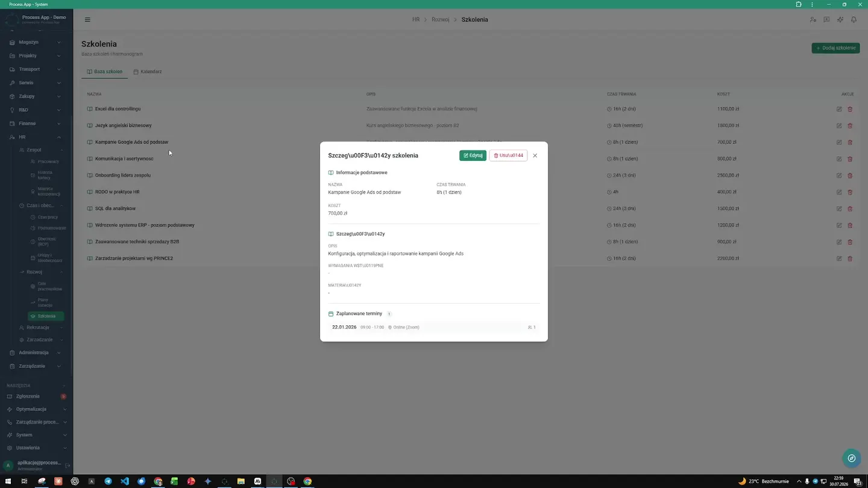Switch to Kalendarz tab

(x=148, y=72)
